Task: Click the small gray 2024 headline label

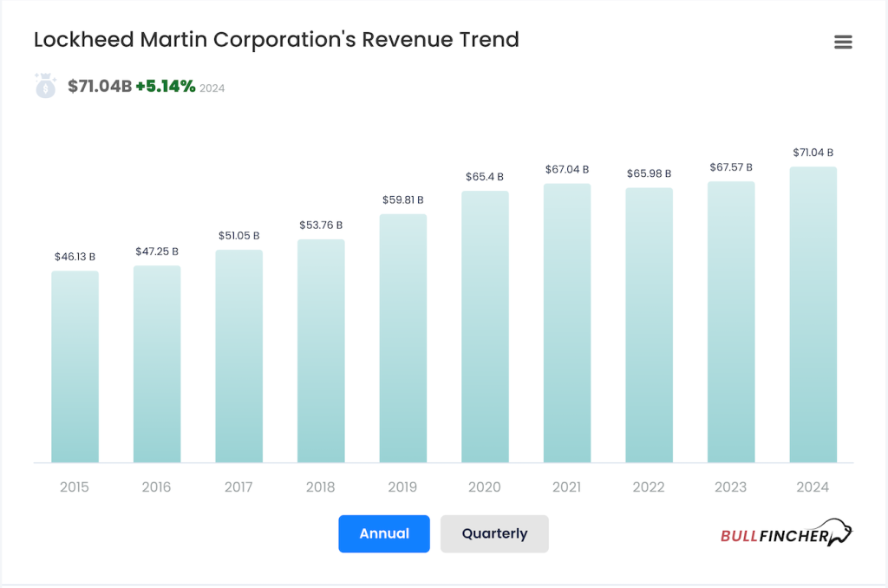Action: tap(212, 88)
